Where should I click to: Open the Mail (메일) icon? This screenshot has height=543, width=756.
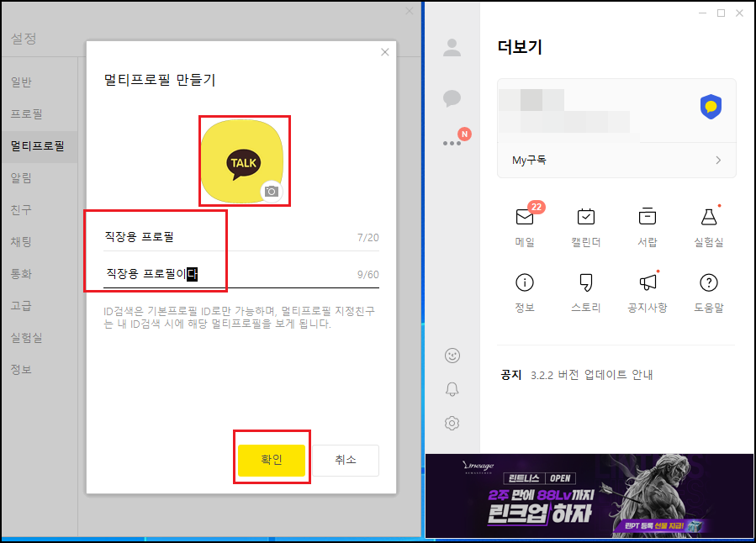pyautogui.click(x=525, y=217)
